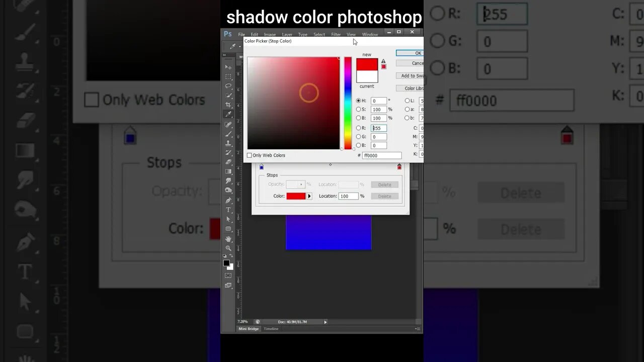The image size is (644, 362).
Task: Open the Layer menu
Action: (287, 35)
